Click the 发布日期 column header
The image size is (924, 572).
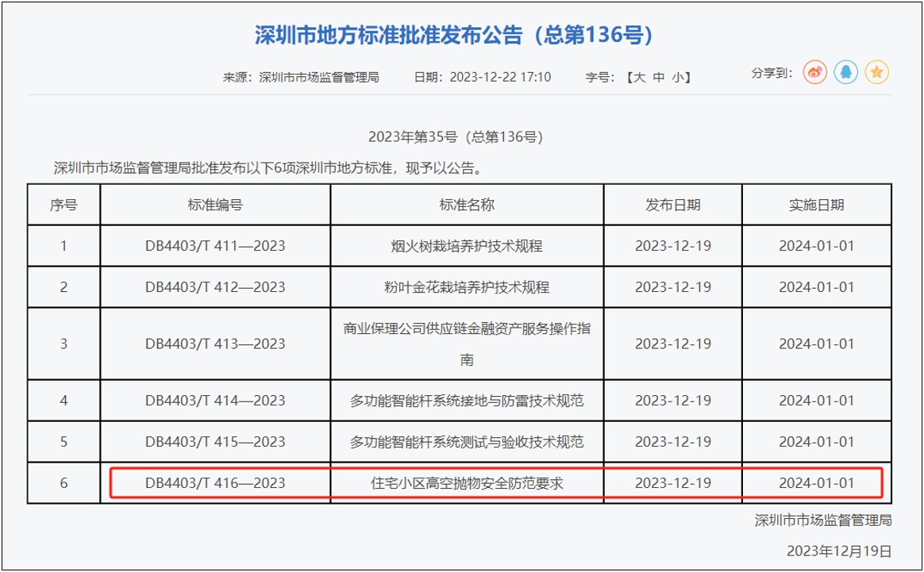672,205
